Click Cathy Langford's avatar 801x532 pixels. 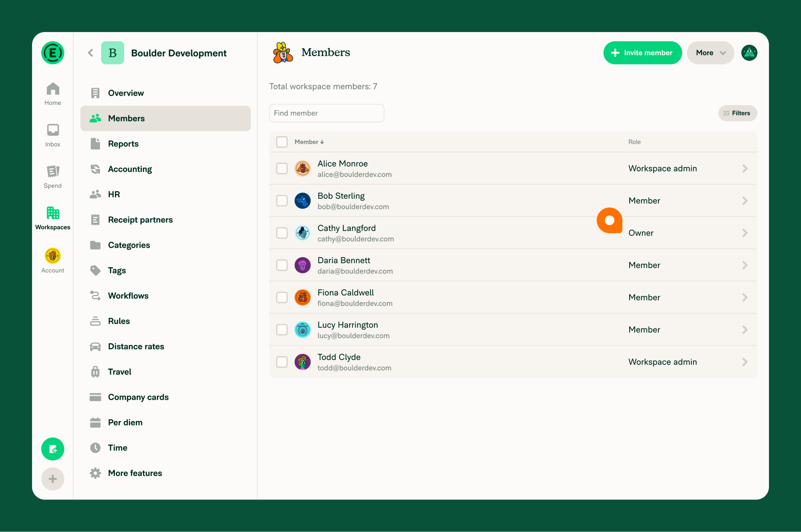[x=302, y=233]
